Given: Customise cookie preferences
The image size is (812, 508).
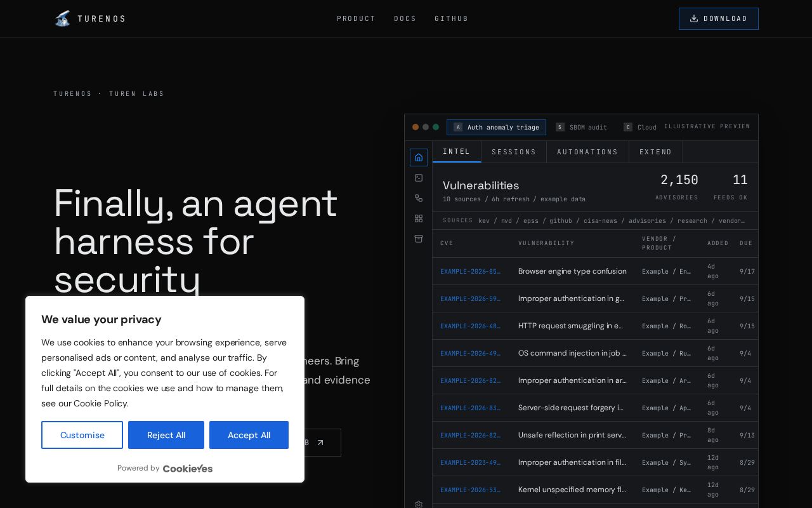Looking at the screenshot, I should 82,435.
